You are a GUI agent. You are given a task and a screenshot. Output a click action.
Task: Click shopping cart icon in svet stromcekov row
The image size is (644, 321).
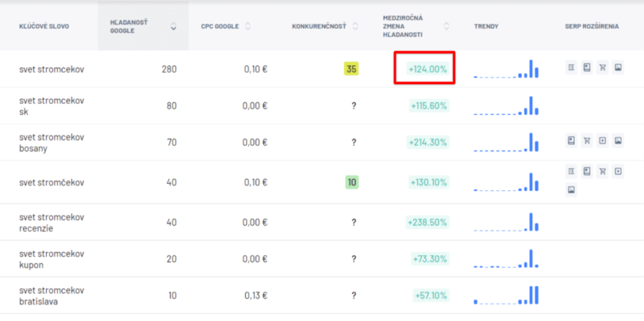coord(602,67)
